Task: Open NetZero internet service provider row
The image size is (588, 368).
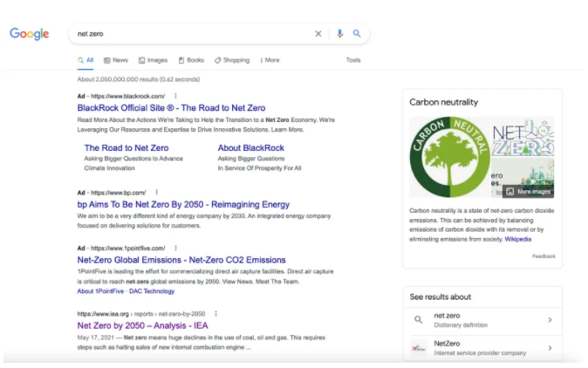Action: [x=482, y=348]
